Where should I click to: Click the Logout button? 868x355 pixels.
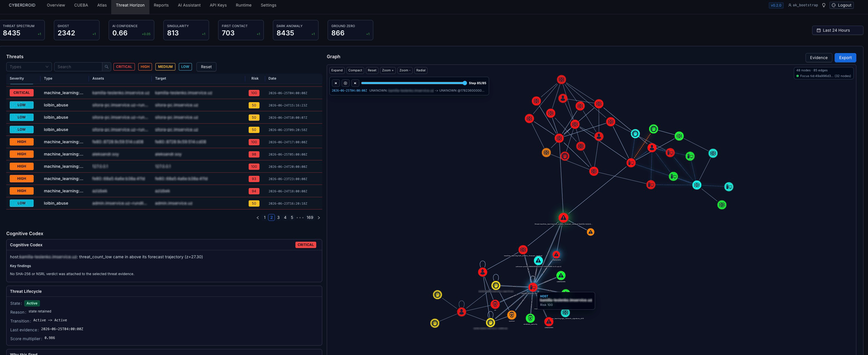[841, 5]
